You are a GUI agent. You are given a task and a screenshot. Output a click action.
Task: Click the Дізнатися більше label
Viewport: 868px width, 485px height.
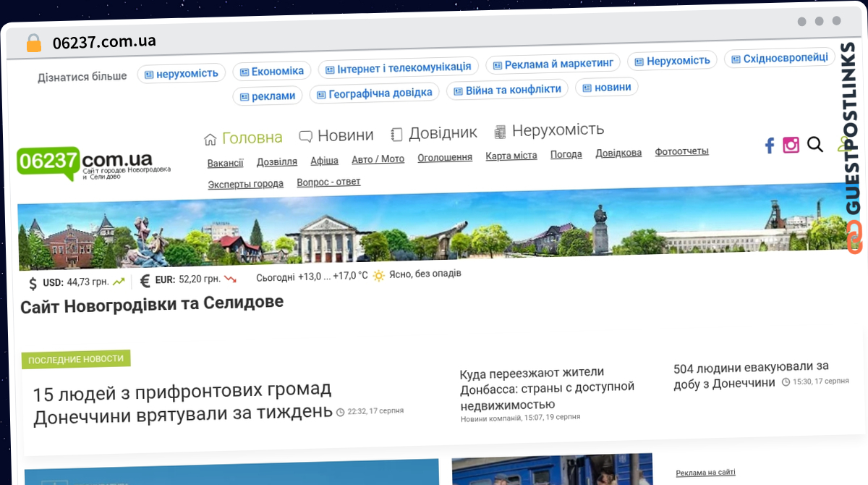pos(82,77)
